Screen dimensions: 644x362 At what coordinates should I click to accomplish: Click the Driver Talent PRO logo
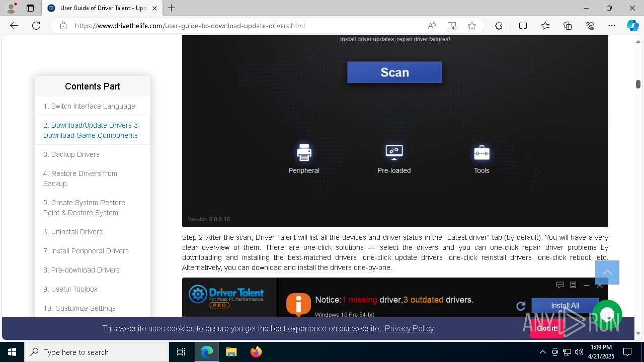226,297
